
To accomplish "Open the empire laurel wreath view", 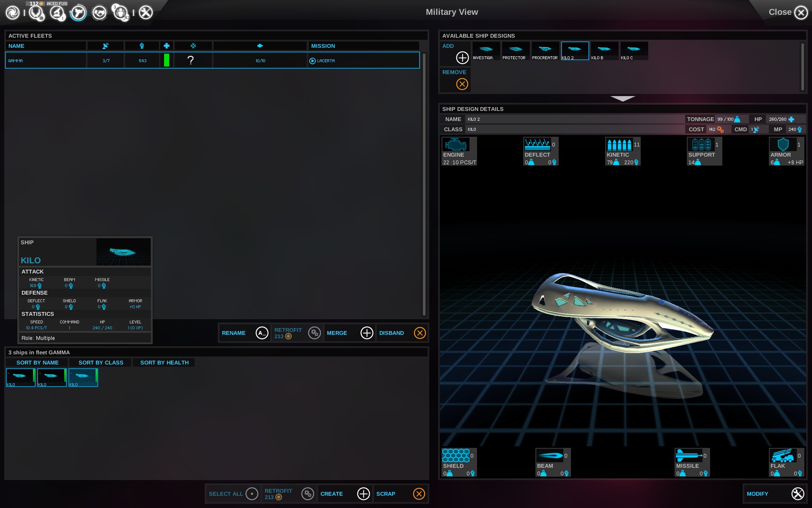I will tap(36, 13).
